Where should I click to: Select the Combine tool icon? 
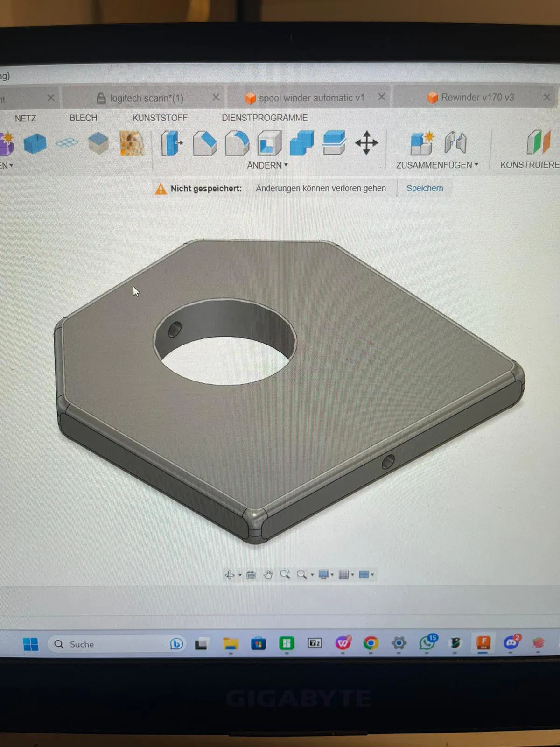coord(301,143)
